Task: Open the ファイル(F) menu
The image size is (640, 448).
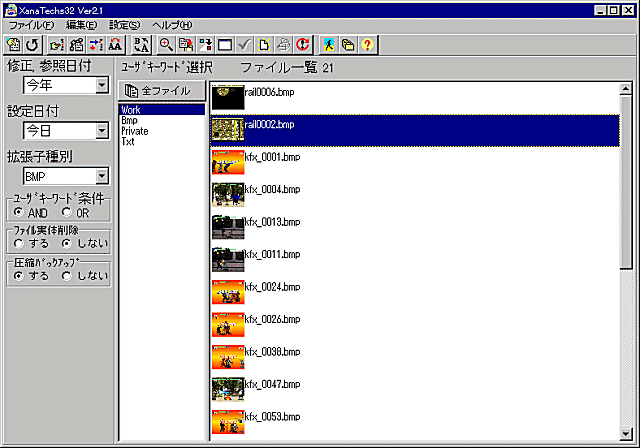Action: pyautogui.click(x=31, y=25)
